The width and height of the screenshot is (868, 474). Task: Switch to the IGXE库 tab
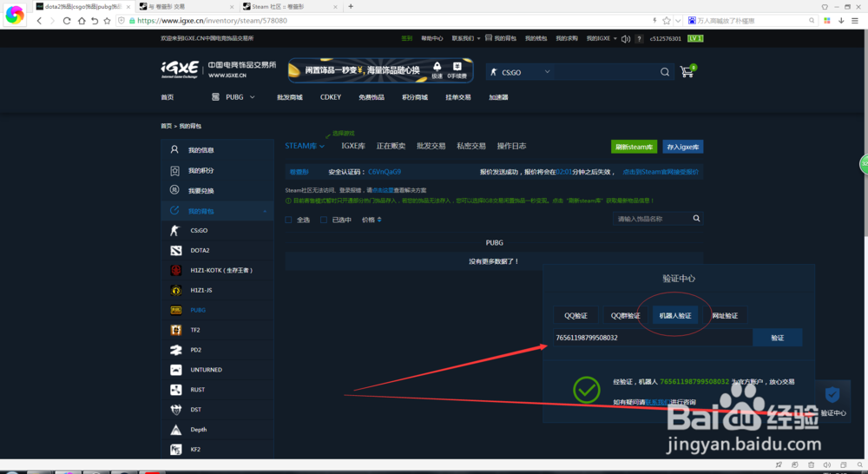pyautogui.click(x=353, y=146)
